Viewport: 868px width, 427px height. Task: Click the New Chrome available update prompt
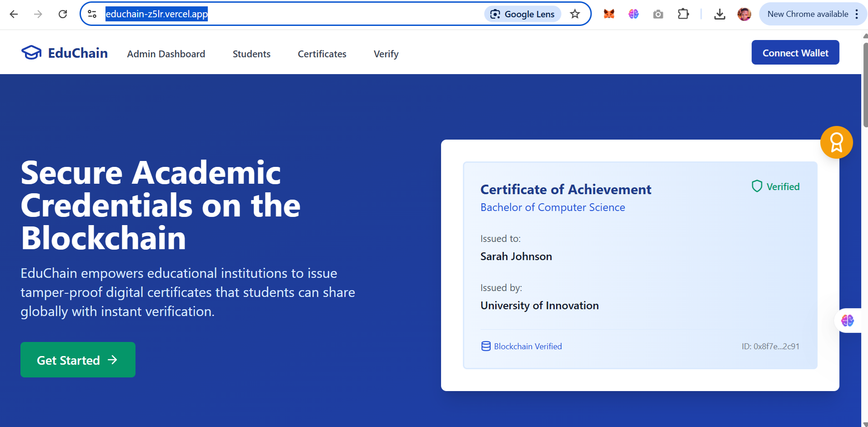click(807, 14)
